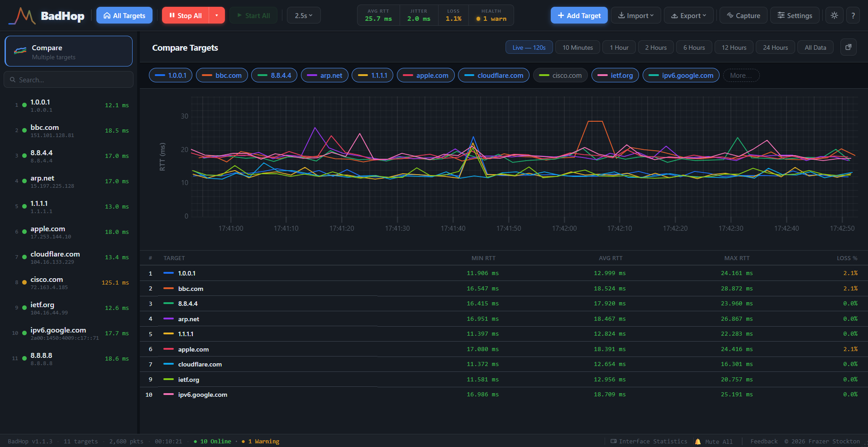
Task: Toggle the arp.net series chip
Action: 324,76
